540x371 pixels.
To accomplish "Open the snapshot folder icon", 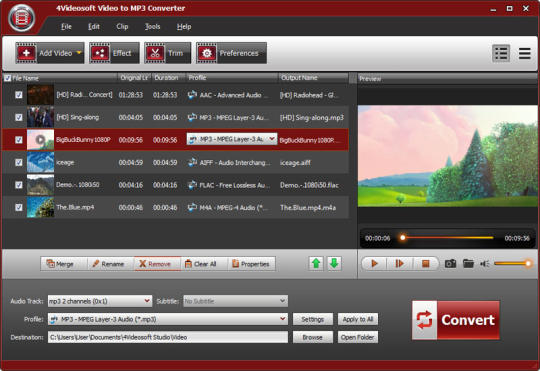I will click(x=468, y=264).
